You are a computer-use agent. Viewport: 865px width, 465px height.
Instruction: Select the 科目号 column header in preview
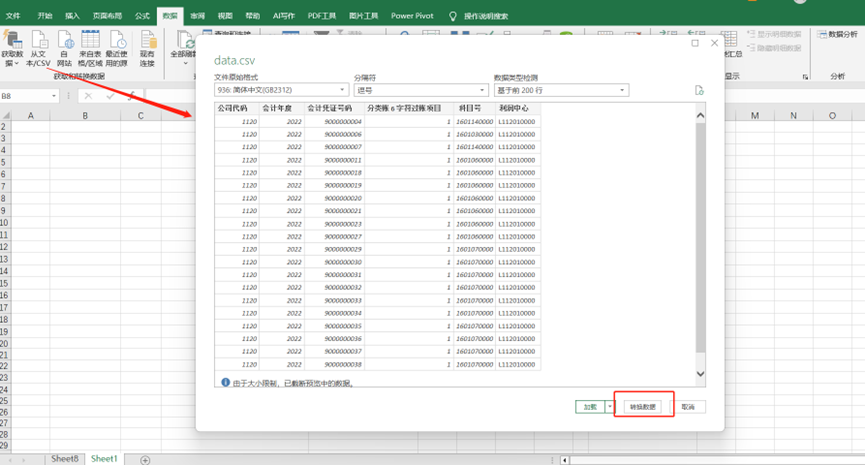(474, 108)
